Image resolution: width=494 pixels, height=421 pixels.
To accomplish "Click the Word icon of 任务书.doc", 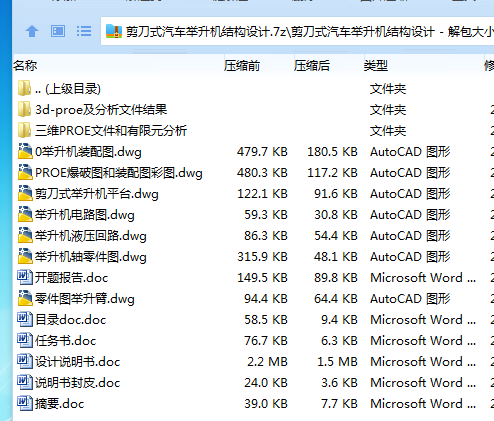I will click(x=25, y=340).
